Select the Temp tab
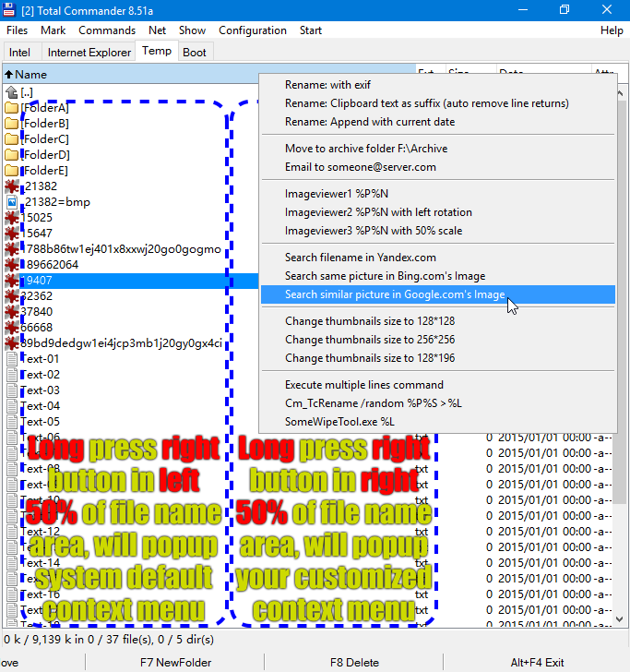630x672 pixels. tap(157, 51)
